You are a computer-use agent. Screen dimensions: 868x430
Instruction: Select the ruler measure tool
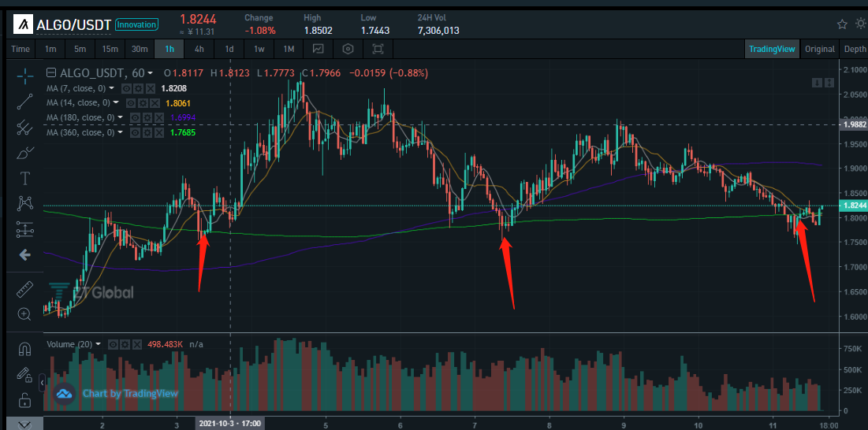(24, 289)
